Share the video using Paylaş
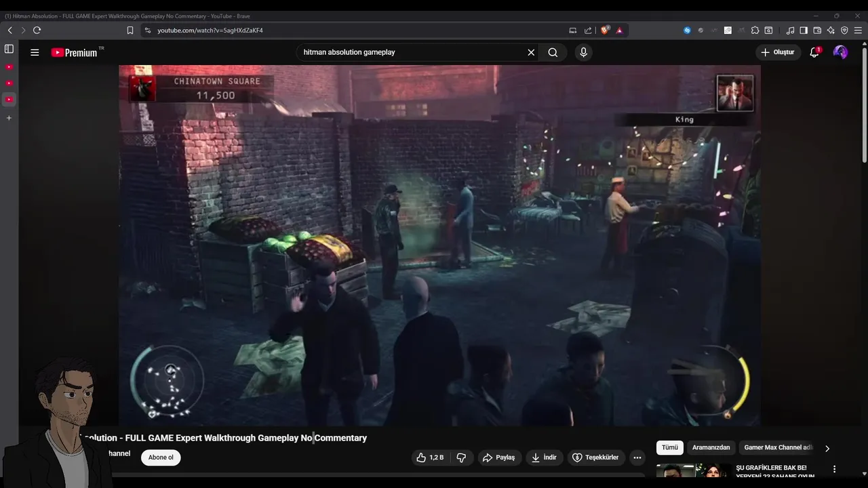The image size is (868, 488). [498, 457]
